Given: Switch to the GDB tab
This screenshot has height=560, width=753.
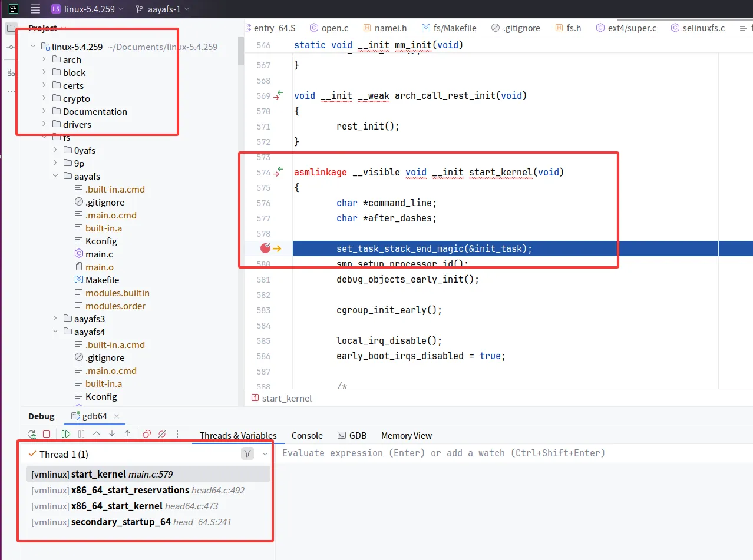Looking at the screenshot, I should click(352, 436).
